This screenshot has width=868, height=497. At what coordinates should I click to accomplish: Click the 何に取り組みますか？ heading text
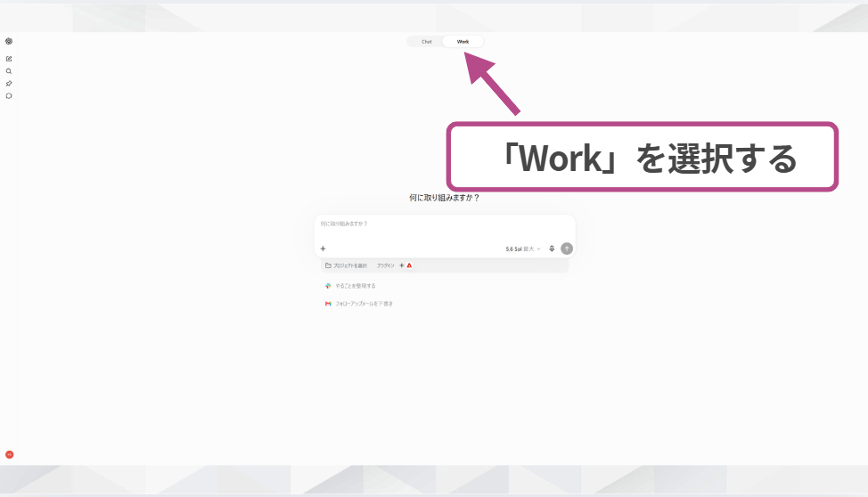point(445,198)
